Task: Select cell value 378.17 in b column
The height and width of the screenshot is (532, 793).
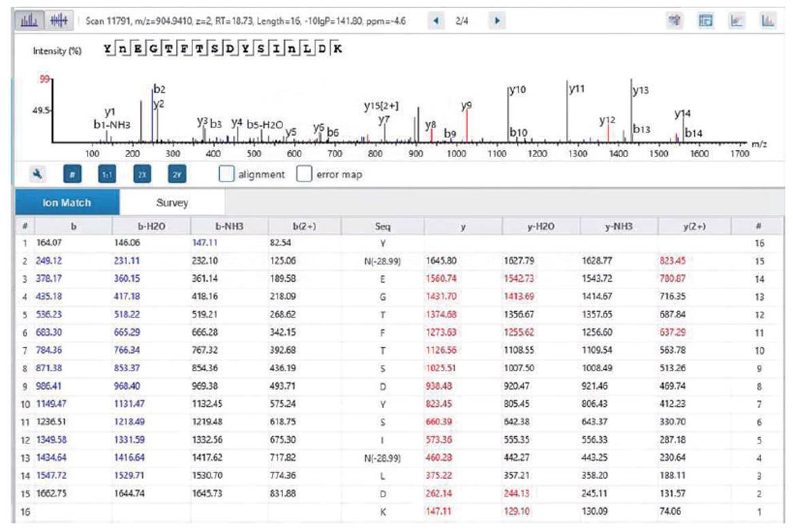Action: [48, 278]
